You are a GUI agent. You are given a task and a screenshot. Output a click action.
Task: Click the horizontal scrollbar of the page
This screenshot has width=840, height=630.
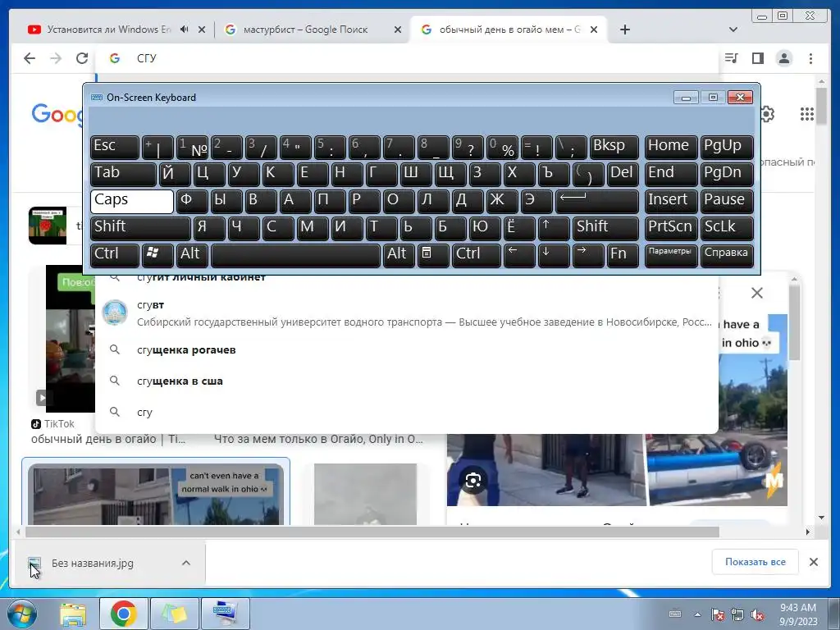click(372, 532)
